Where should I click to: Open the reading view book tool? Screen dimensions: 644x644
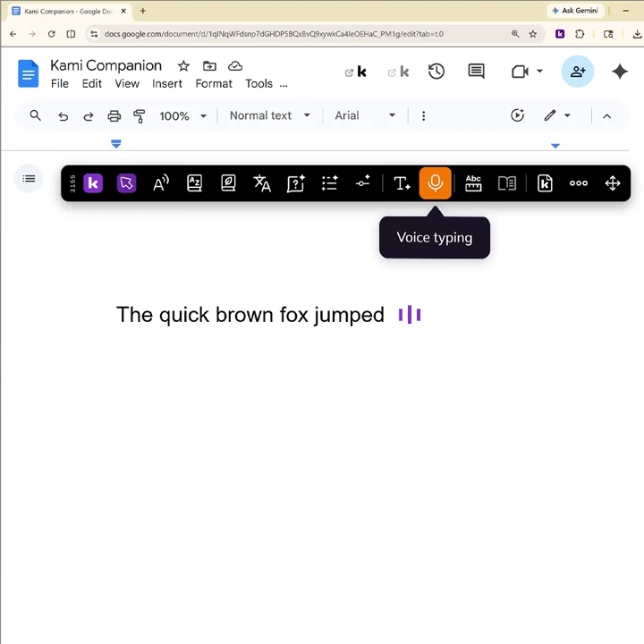pyautogui.click(x=507, y=183)
